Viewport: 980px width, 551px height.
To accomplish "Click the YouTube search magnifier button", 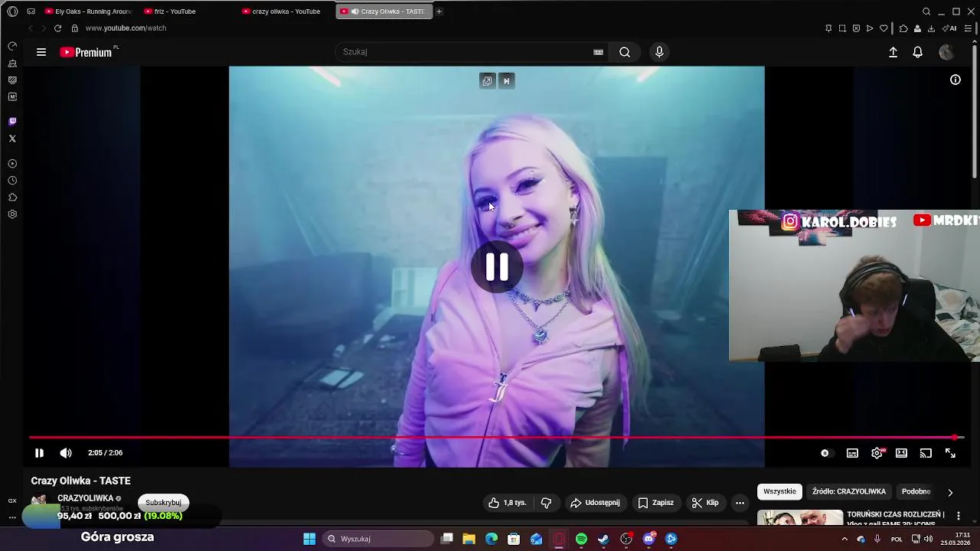I will (625, 52).
